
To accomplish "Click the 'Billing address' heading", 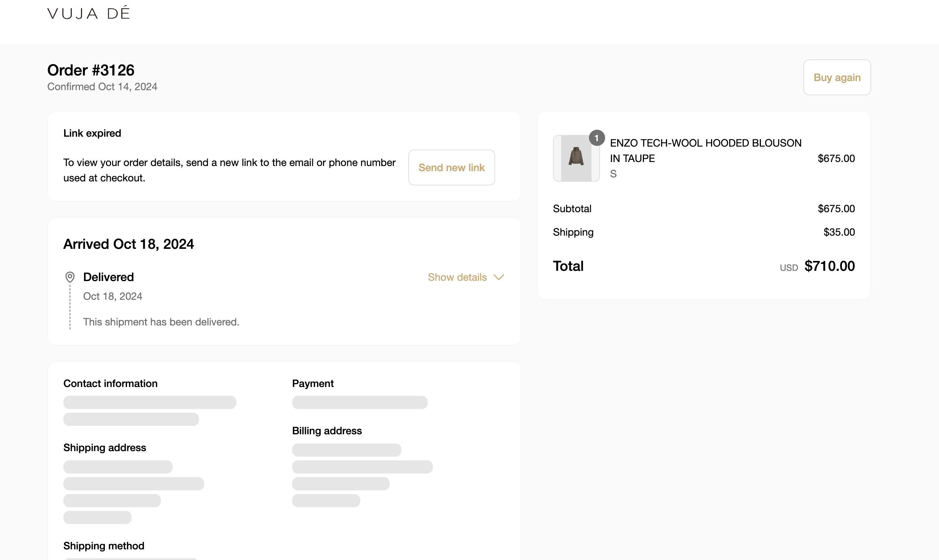I will [327, 431].
